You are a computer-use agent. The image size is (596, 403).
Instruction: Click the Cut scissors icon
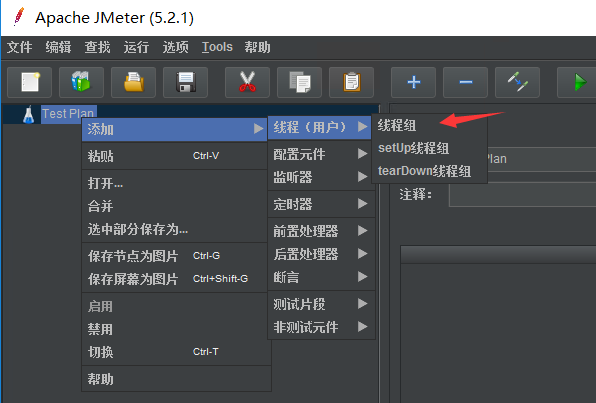(x=247, y=82)
